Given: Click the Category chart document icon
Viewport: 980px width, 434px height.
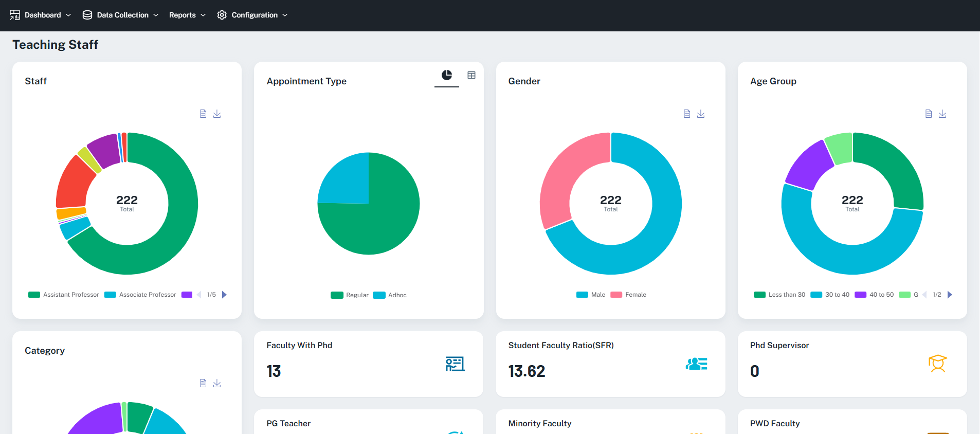Looking at the screenshot, I should click(203, 383).
